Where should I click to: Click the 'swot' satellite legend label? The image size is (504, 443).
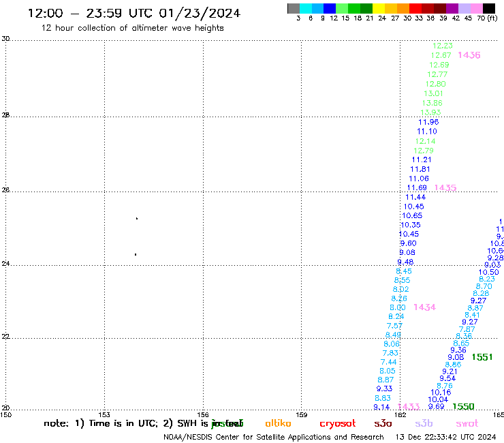pyautogui.click(x=467, y=424)
